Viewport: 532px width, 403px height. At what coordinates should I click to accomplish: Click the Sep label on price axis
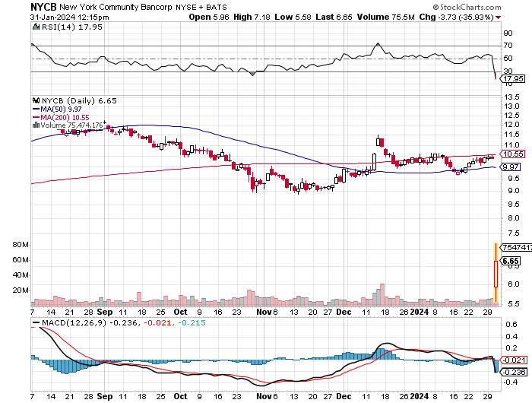[x=105, y=312]
